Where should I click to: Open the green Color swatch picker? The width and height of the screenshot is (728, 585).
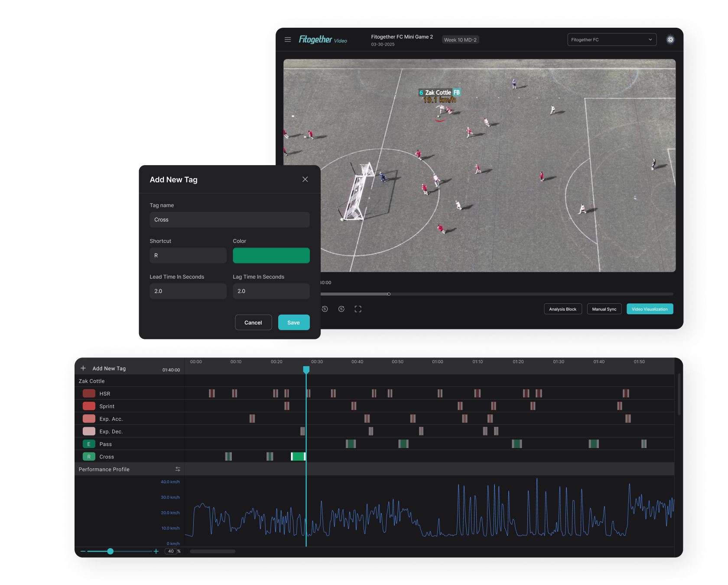[x=271, y=256]
